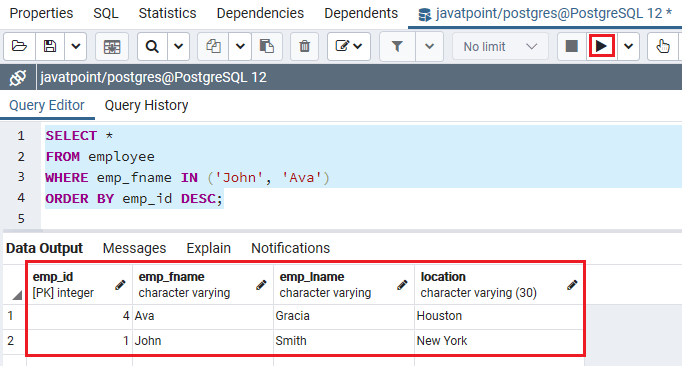Open the Notifications tab
The image size is (682, 366).
pos(291,248)
